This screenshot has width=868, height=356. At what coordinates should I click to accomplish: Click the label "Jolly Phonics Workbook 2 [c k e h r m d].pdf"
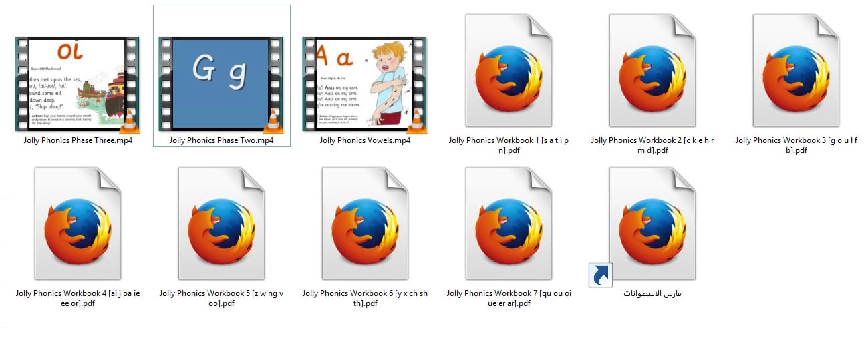coord(652,145)
